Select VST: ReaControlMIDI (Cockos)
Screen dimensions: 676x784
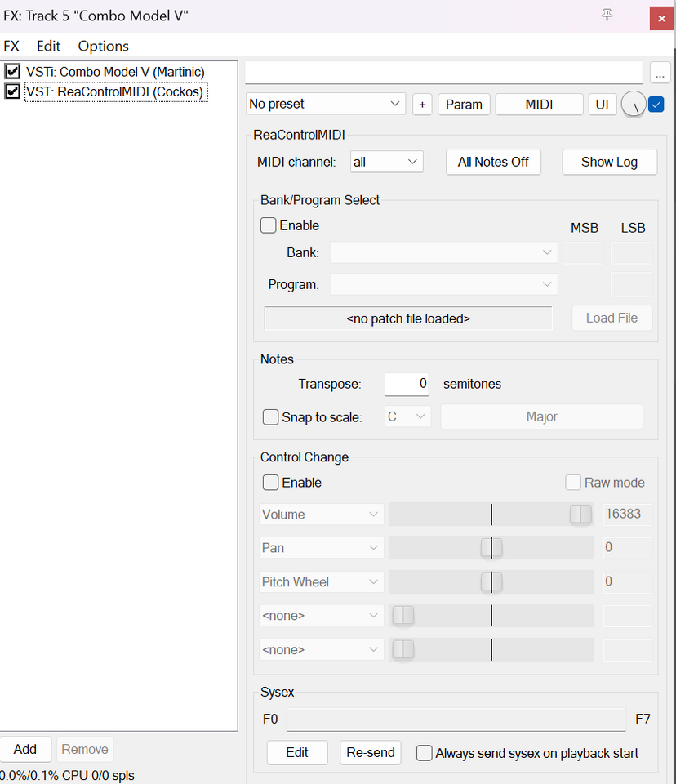(115, 92)
